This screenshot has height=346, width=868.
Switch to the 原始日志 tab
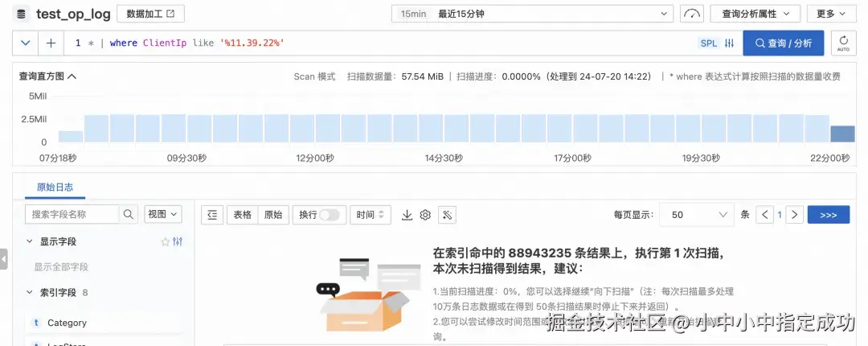pos(55,187)
